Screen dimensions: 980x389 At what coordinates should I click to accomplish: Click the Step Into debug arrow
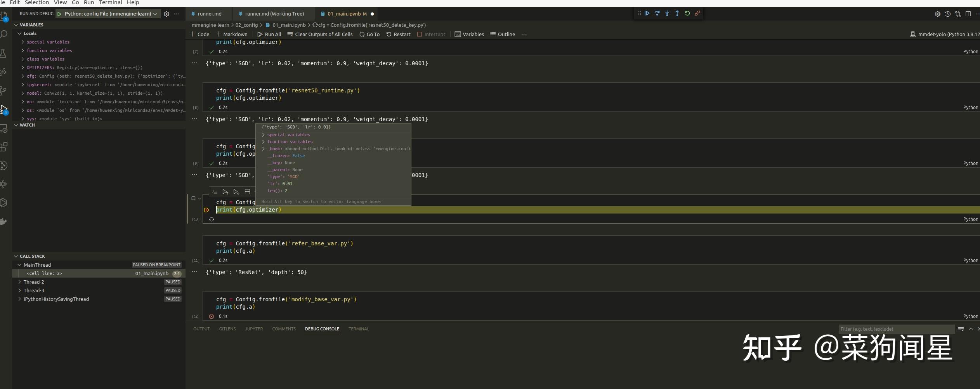667,13
